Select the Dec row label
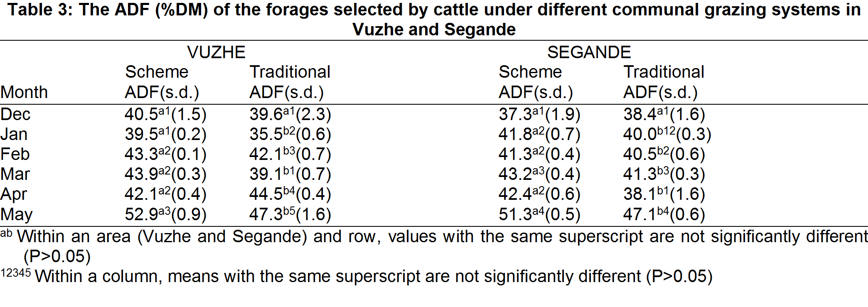 [15, 114]
